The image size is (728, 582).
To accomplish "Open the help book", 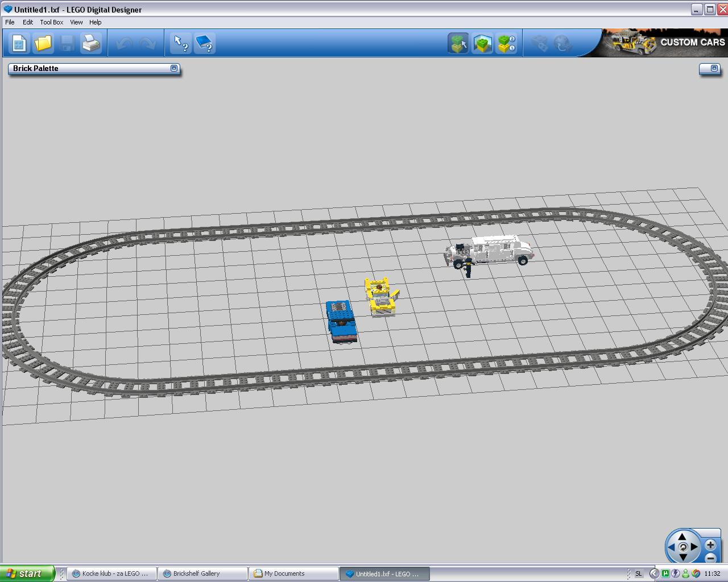I will (205, 43).
